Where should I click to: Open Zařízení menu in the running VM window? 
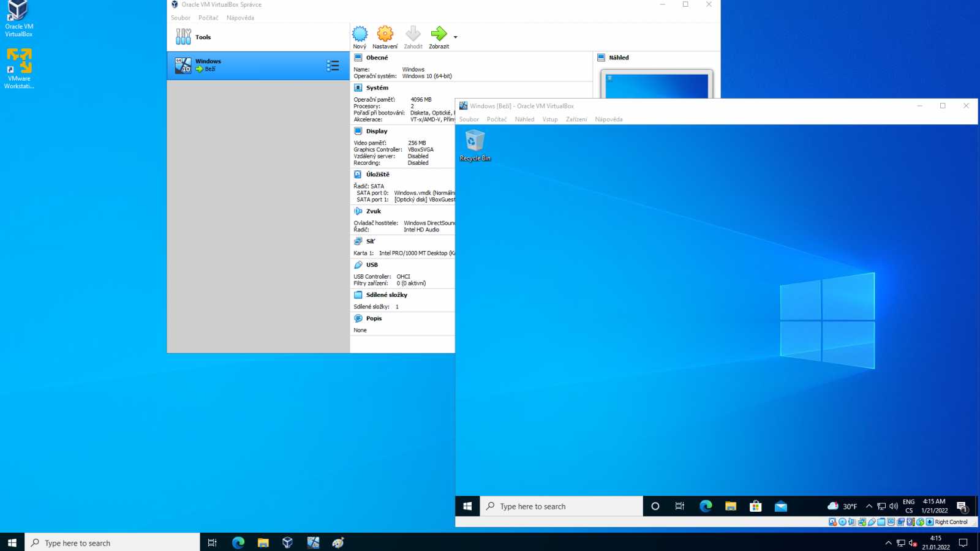click(x=576, y=119)
